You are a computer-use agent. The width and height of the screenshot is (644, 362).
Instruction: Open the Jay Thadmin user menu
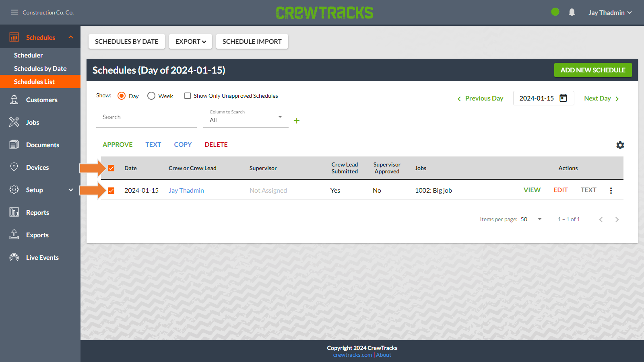click(610, 12)
